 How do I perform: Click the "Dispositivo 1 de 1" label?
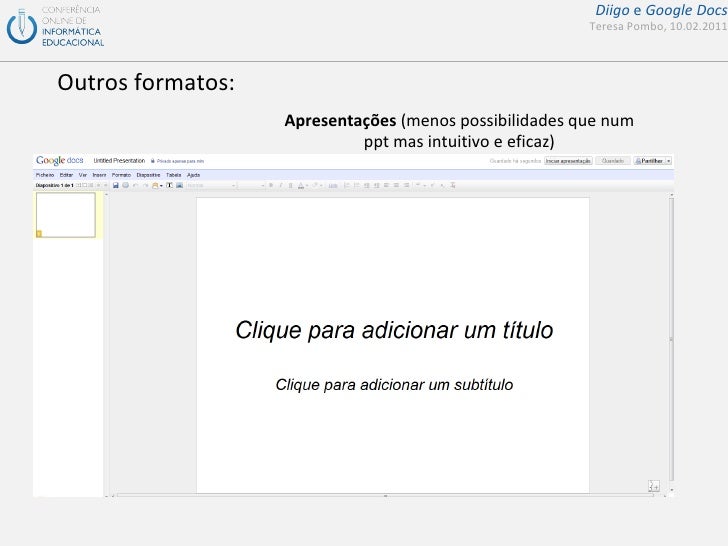pos(54,185)
